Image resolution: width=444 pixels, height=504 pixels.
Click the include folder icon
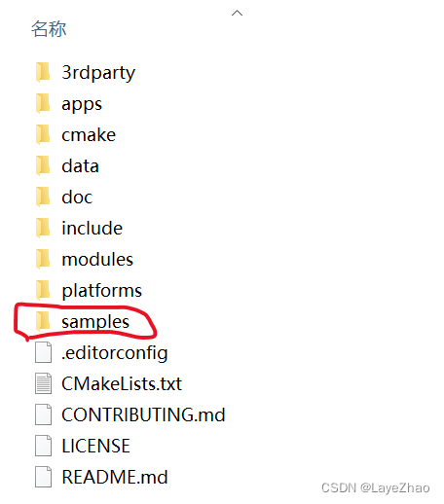(43, 228)
